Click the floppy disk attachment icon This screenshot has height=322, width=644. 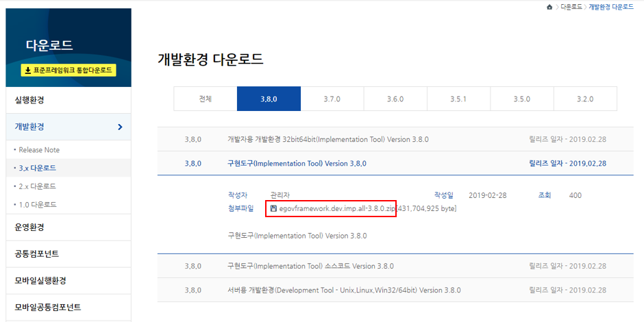273,208
